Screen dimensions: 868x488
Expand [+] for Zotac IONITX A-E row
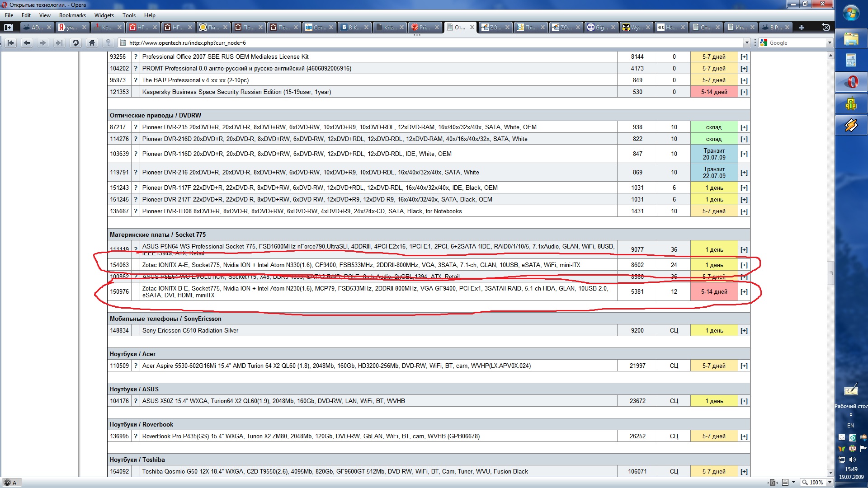click(744, 265)
